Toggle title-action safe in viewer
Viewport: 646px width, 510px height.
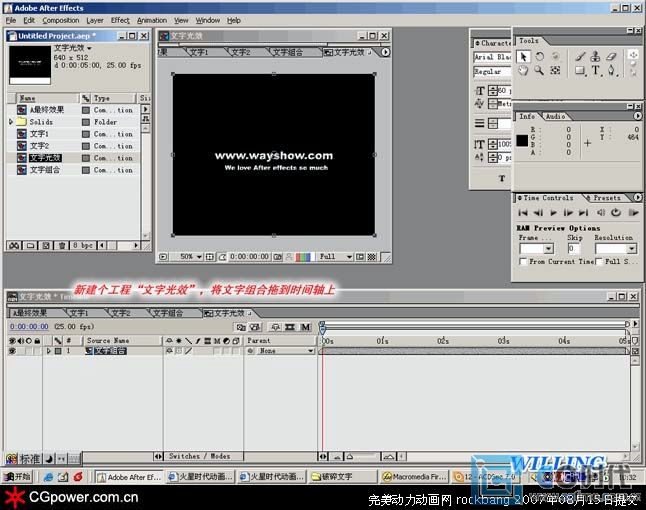coord(210,257)
